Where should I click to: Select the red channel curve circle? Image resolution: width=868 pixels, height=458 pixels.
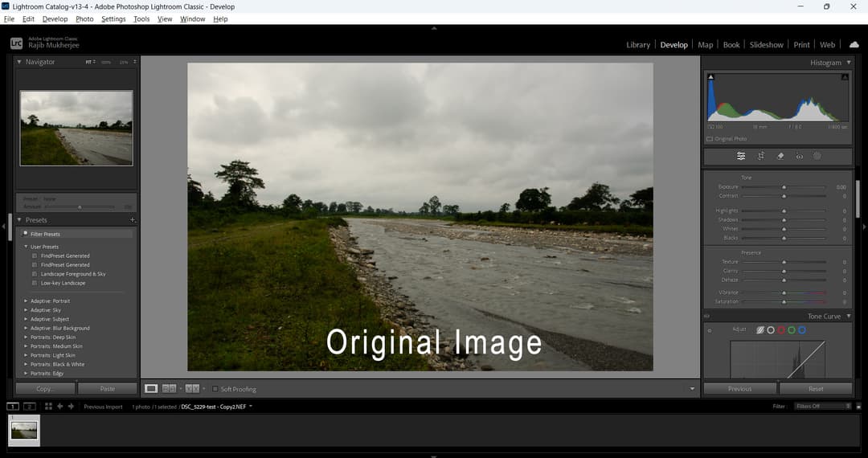tap(781, 330)
